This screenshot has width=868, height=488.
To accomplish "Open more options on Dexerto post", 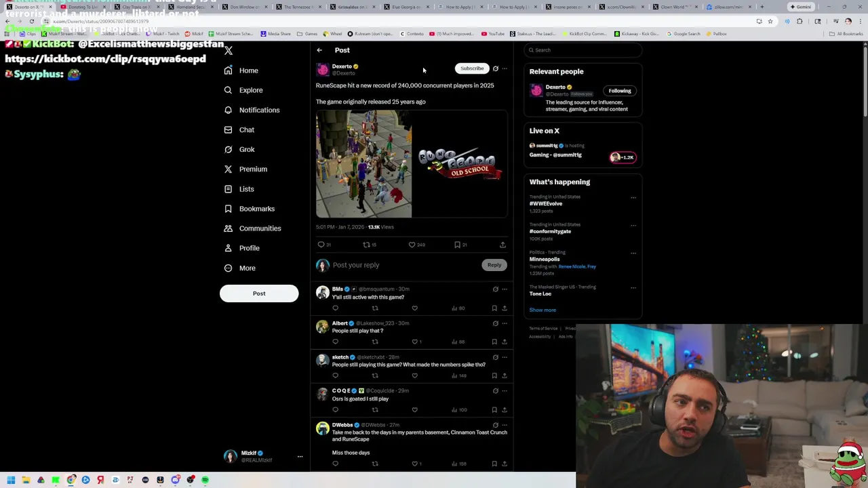I will click(x=505, y=68).
